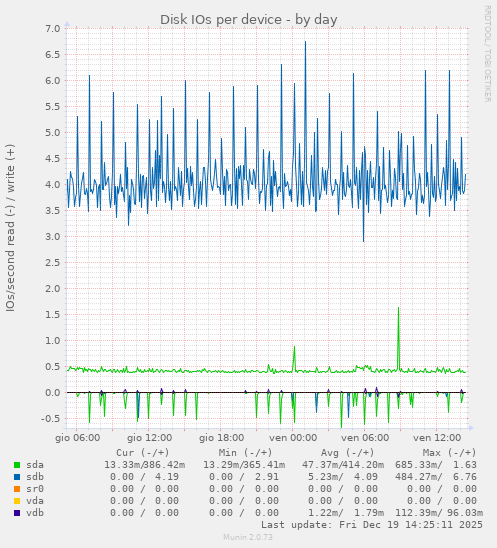
Task: Click the x-axis label 'gio 06:00'
Action: pos(78,438)
